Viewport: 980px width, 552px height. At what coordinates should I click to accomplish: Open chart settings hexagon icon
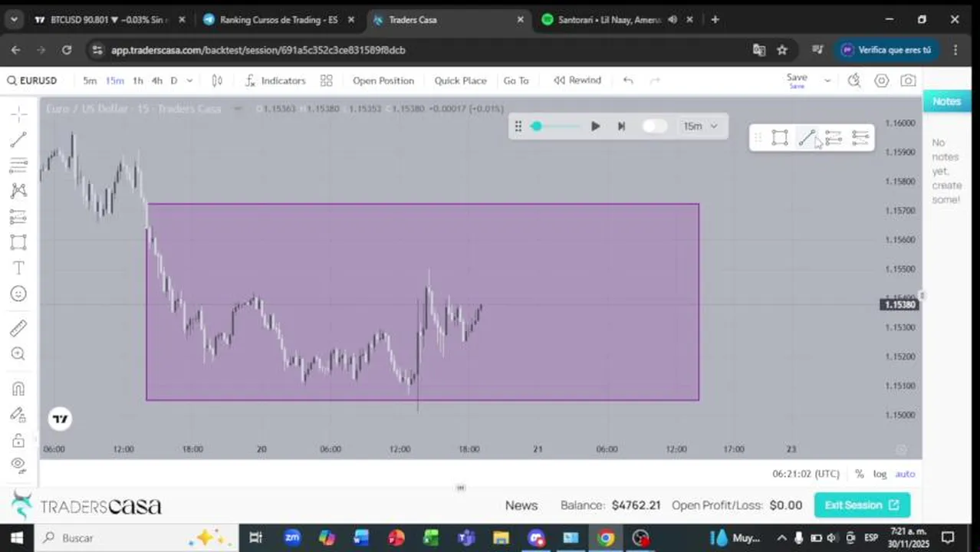click(882, 80)
